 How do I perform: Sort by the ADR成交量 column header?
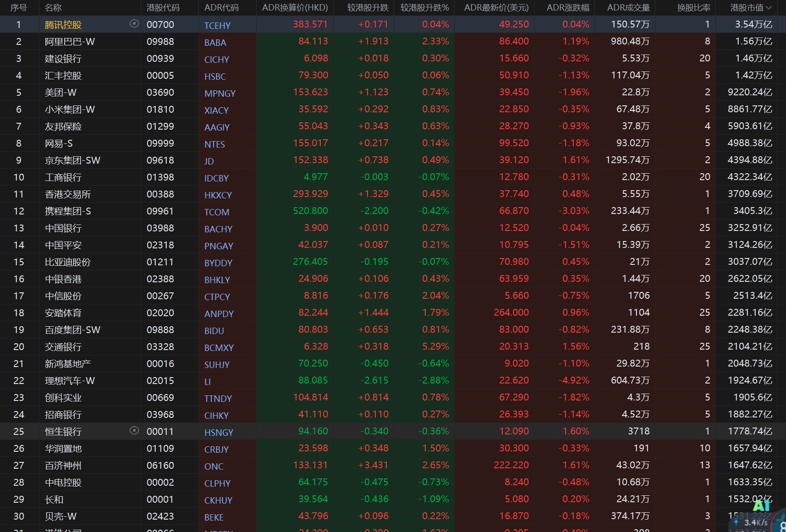point(628,8)
